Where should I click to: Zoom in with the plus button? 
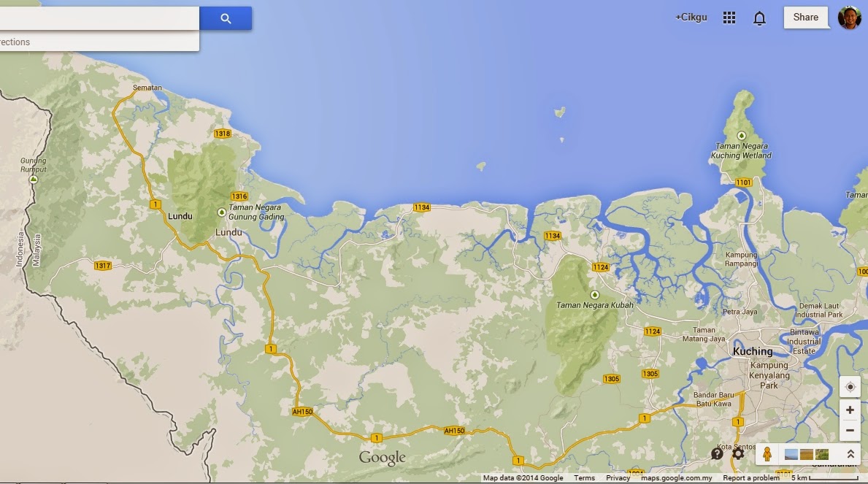point(850,410)
